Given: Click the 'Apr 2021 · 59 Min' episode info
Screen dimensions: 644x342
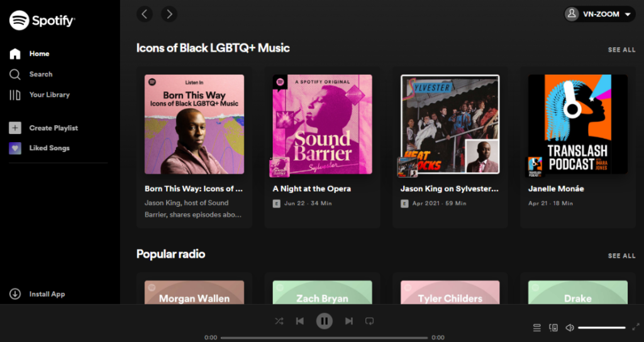Looking at the screenshot, I should point(440,203).
